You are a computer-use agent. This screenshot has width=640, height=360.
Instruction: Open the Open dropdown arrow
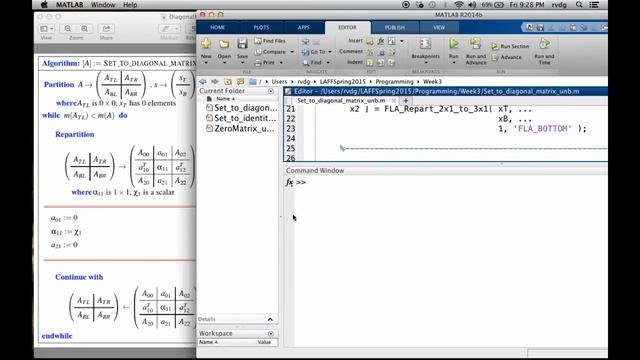[224, 63]
